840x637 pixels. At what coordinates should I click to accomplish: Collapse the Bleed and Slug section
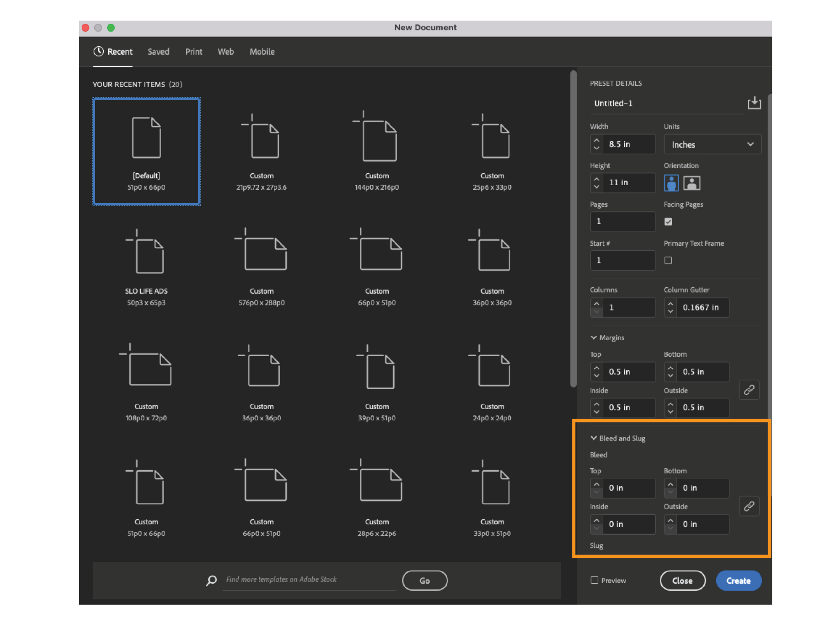pyautogui.click(x=593, y=438)
